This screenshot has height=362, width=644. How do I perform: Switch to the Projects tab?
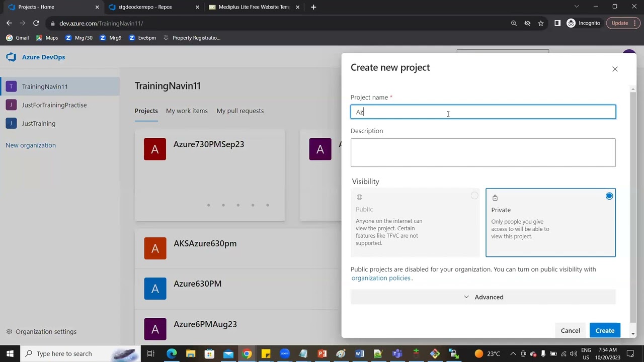point(146,111)
